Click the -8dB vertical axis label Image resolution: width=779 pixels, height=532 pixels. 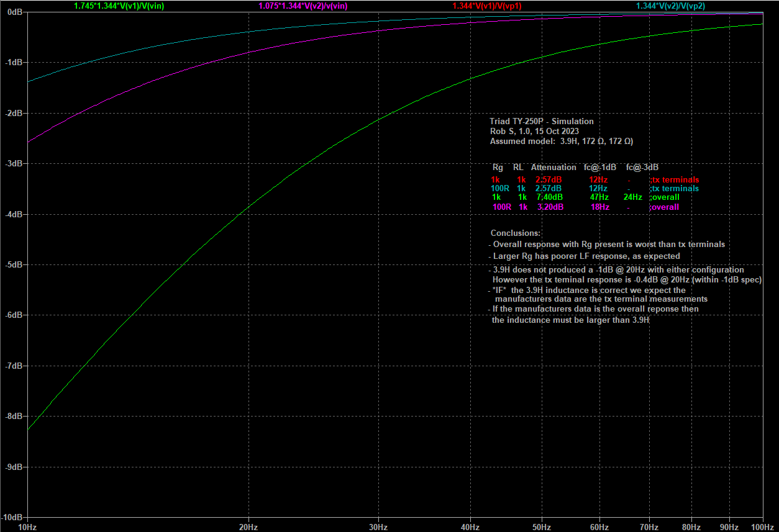click(14, 417)
